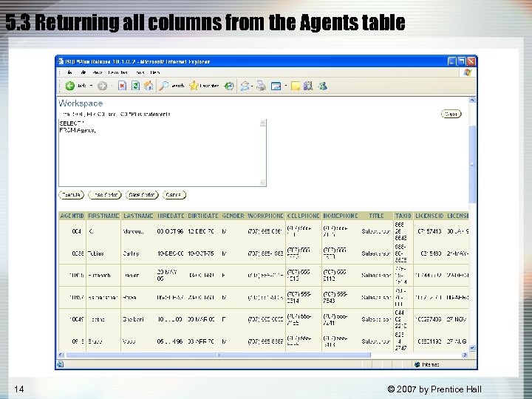532x399 pixels.
Task: Click the TITLE column header
Action: coord(376,216)
